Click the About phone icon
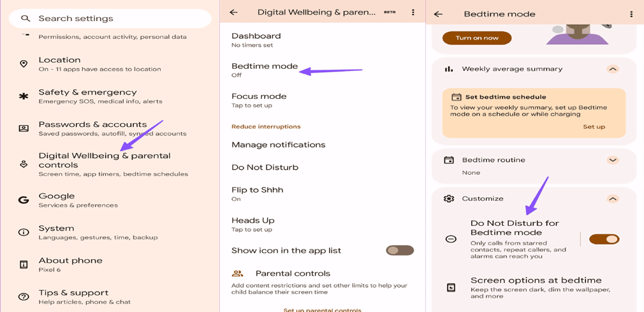Image resolution: width=644 pixels, height=312 pixels. [x=24, y=264]
